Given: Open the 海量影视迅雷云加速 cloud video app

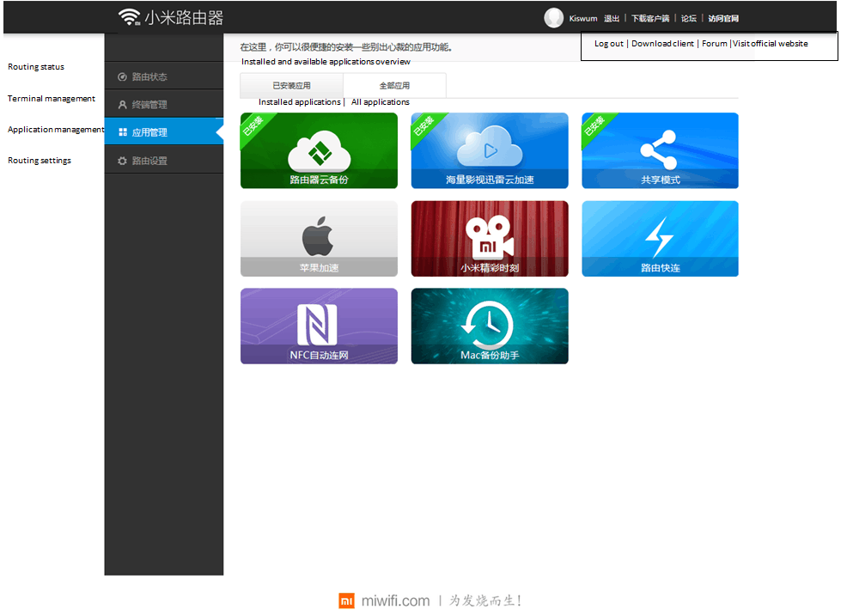Looking at the screenshot, I should click(x=490, y=150).
